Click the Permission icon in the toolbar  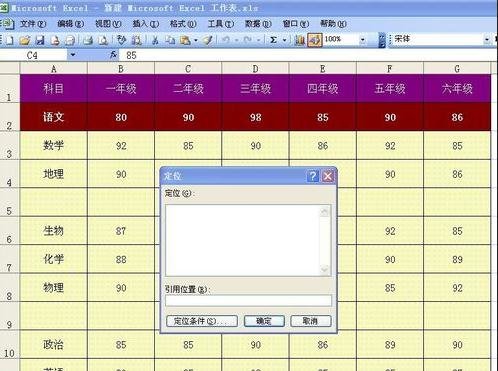click(55, 40)
